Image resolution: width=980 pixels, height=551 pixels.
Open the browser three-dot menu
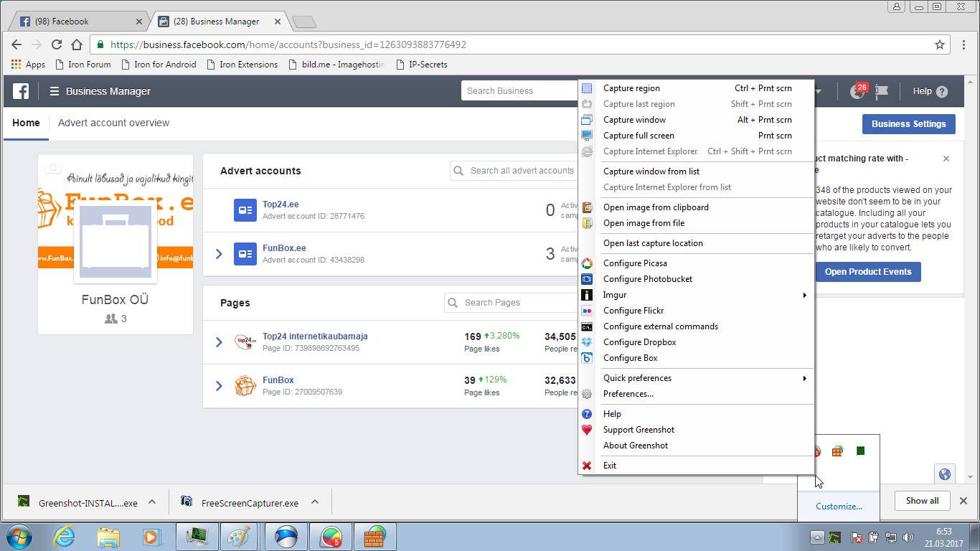[964, 44]
